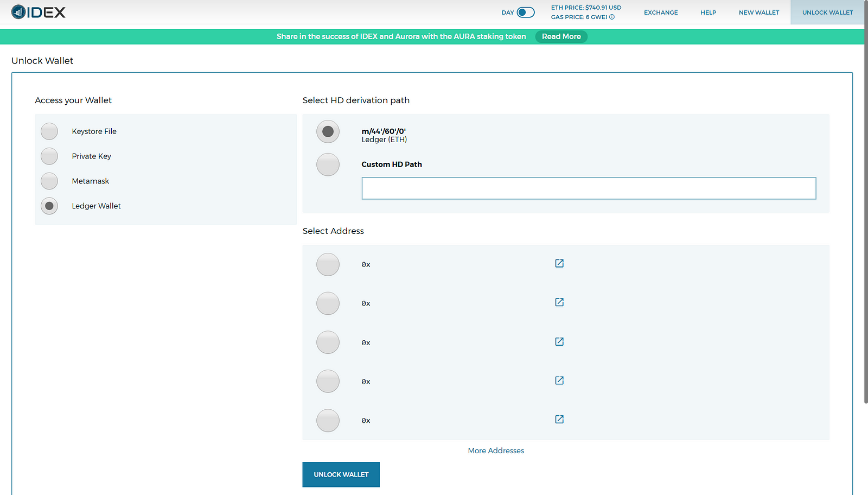Open third address external link icon

click(x=559, y=341)
